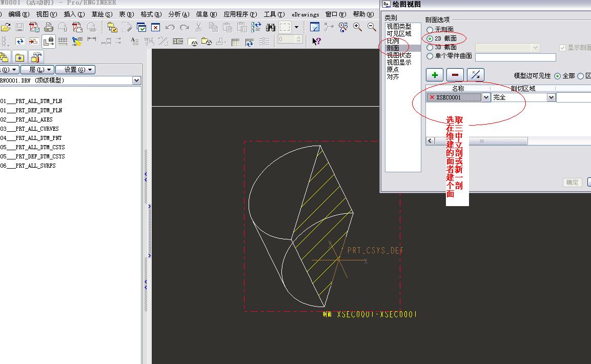Click the Save floppy disk icon

click(x=19, y=27)
